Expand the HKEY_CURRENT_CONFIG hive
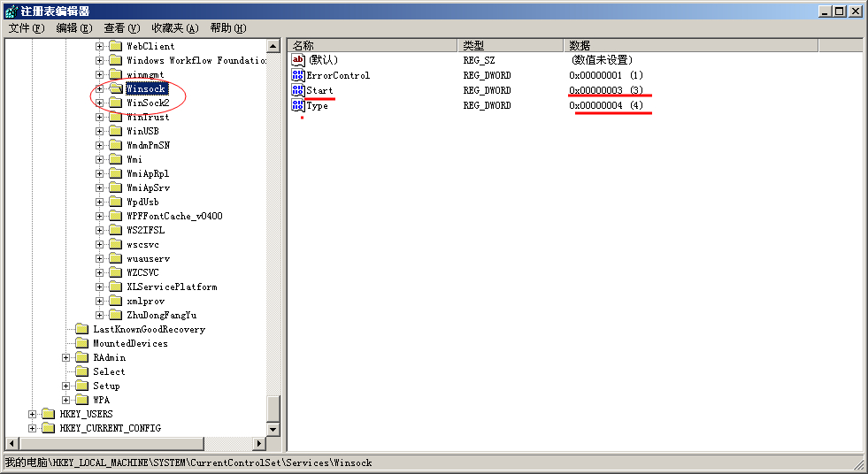Screen dimensions: 868x474 (x=32, y=429)
